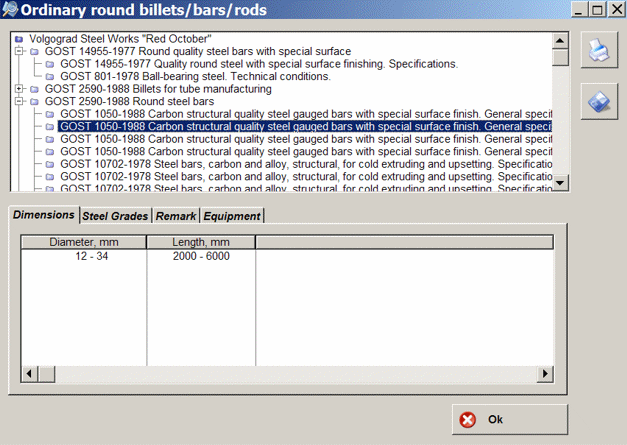Collapse GOST 14955-1977 Round quality steel node
The height and width of the screenshot is (445, 627).
[19, 51]
